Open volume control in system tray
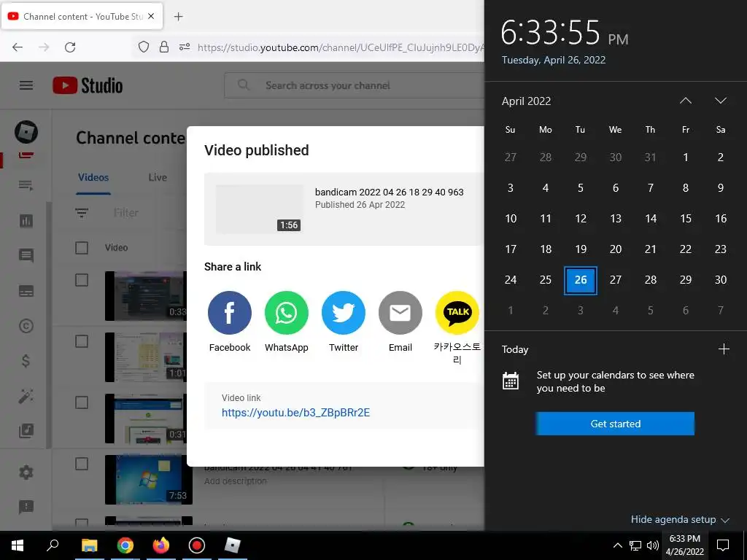Viewport: 747px width, 560px height. (653, 545)
